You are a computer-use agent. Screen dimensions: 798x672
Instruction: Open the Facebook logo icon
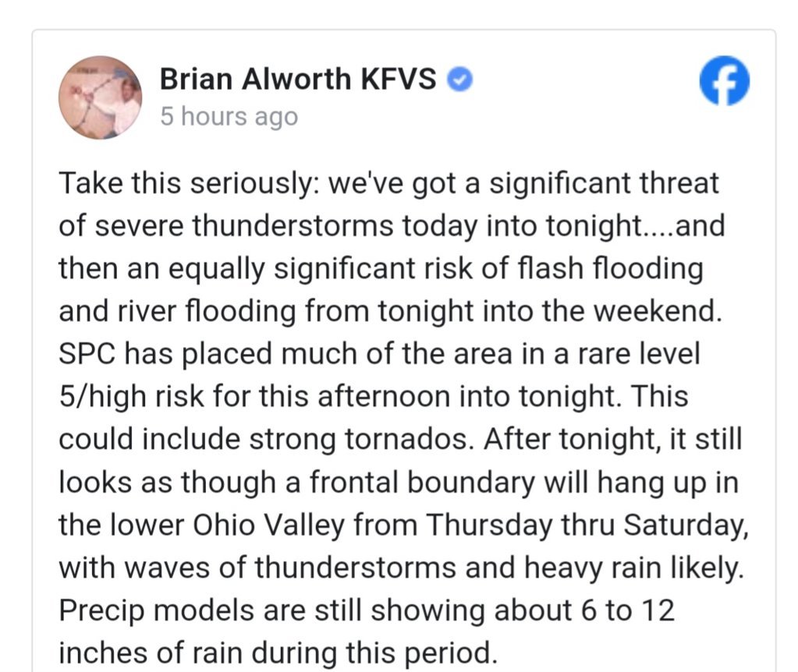point(724,80)
